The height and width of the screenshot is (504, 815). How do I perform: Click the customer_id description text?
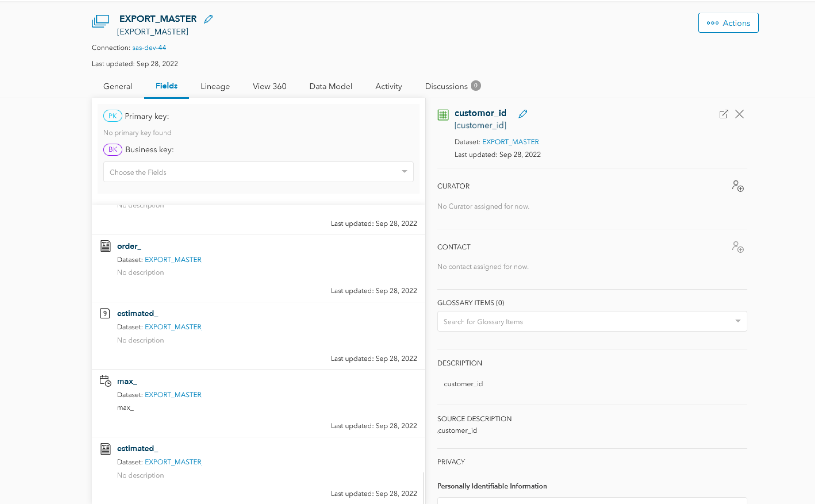coord(463,384)
